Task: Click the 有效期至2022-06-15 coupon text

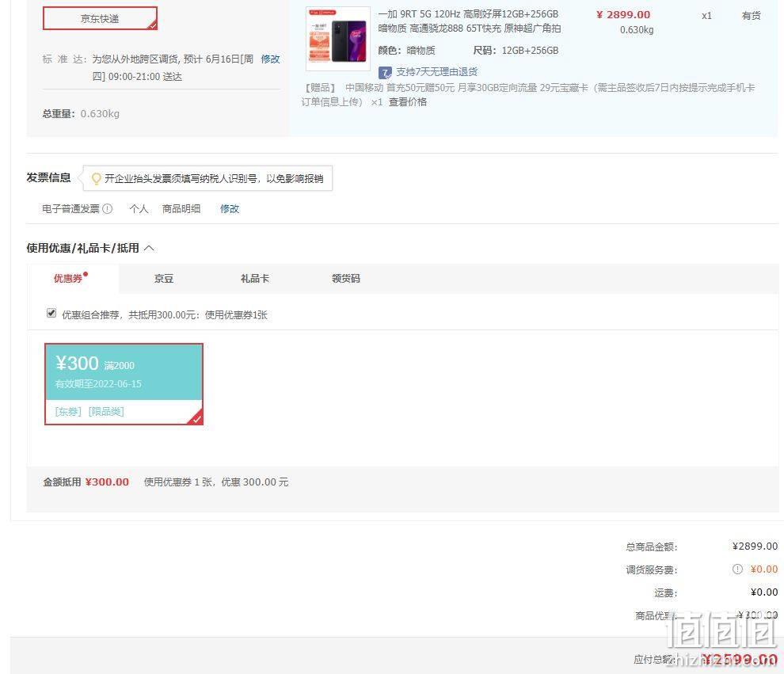Action: point(98,384)
